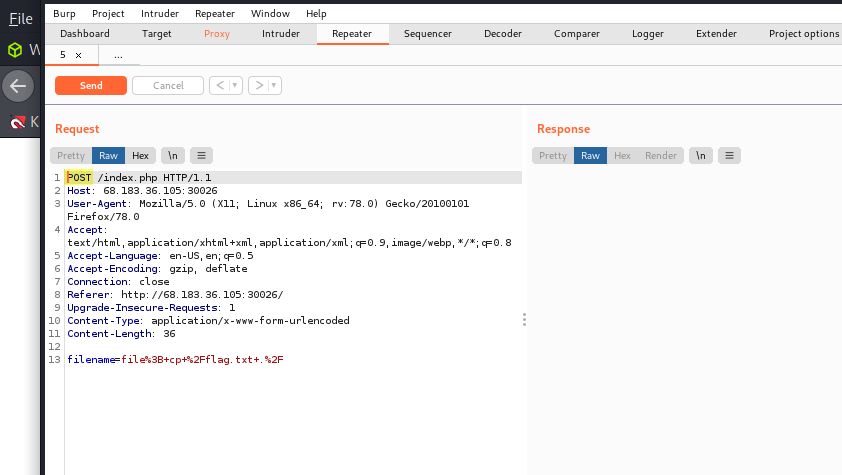Open request pane hamburger options menu
The image size is (842, 475).
[x=201, y=156]
